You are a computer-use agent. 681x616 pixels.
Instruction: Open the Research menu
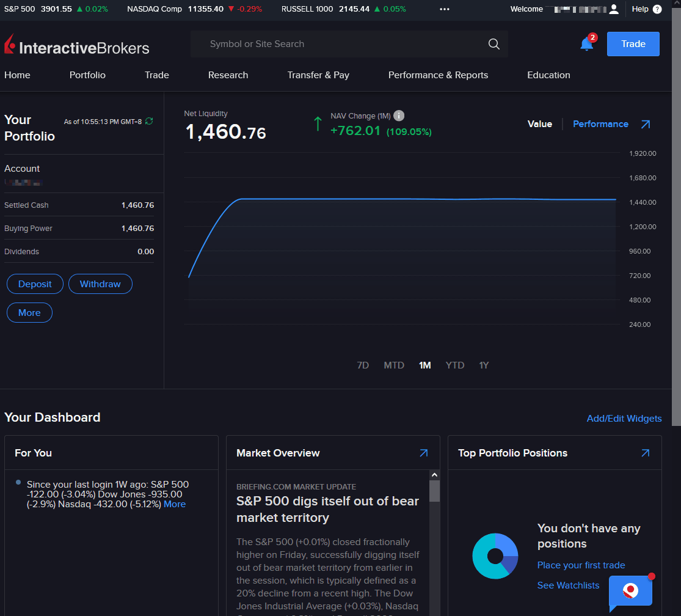228,75
